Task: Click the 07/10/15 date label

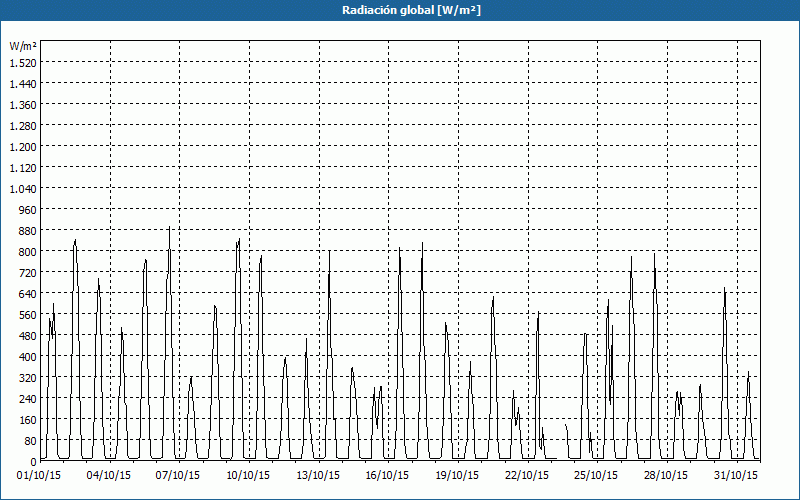Action: tap(178, 476)
